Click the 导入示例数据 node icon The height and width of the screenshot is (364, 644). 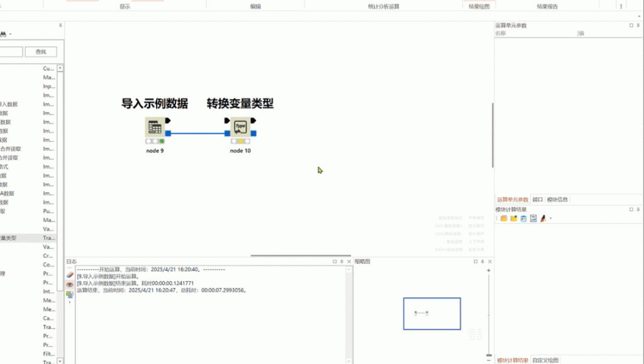click(x=154, y=127)
